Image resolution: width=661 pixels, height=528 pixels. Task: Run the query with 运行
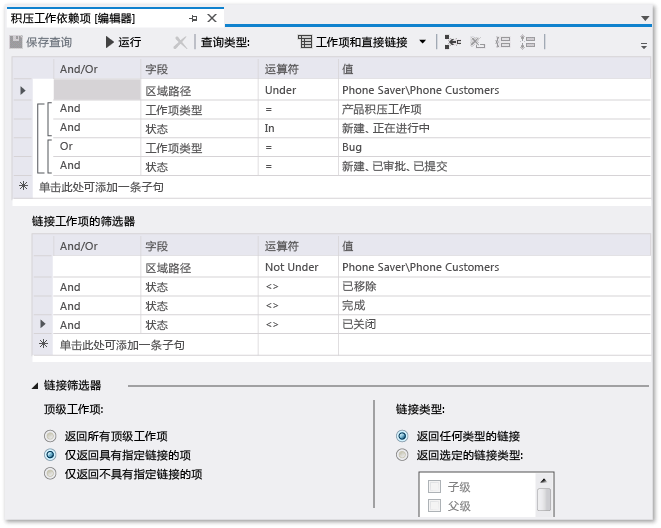[123, 42]
